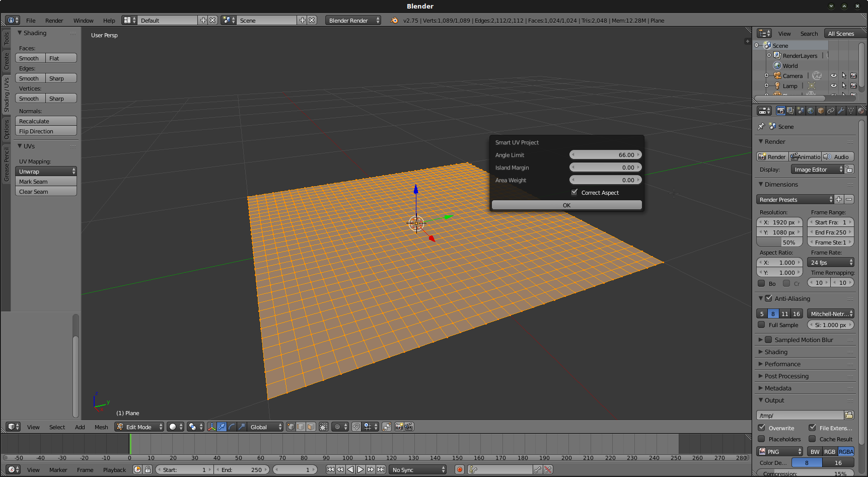The image size is (868, 477).
Task: Open the Modifiers wrench properties tab
Action: tap(841, 111)
